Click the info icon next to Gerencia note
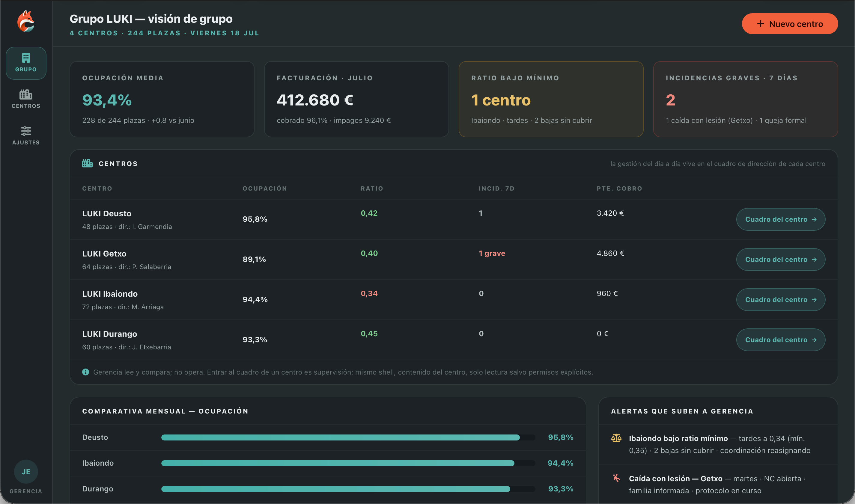Viewport: 855px width, 504px height. coord(86,372)
